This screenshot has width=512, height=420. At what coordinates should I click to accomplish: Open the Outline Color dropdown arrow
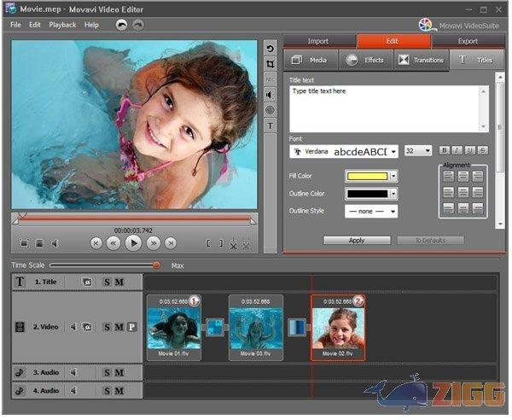(x=393, y=194)
